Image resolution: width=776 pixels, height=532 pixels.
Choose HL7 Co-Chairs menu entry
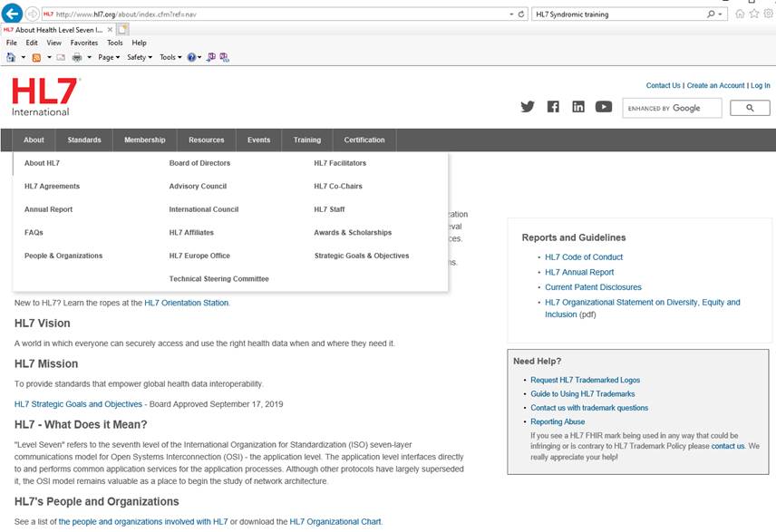click(x=338, y=187)
